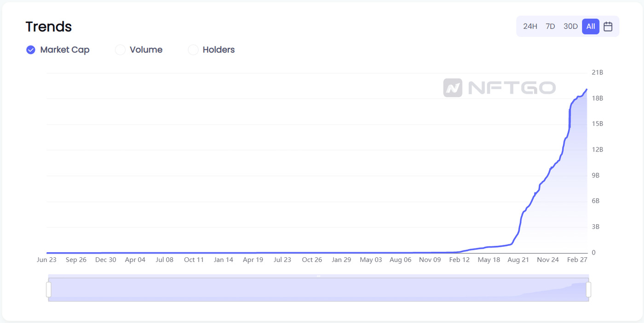The image size is (644, 323).
Task: Click the 18B axis label
Action: click(597, 98)
